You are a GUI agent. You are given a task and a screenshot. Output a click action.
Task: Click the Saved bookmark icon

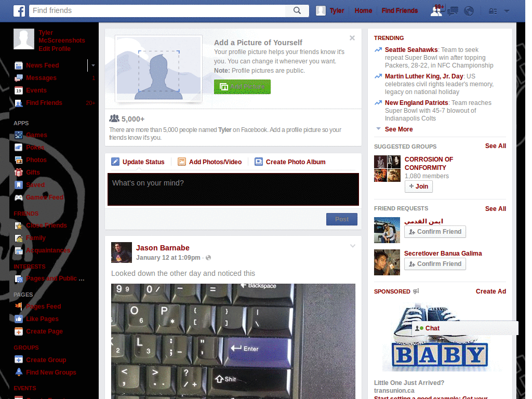tap(19, 185)
